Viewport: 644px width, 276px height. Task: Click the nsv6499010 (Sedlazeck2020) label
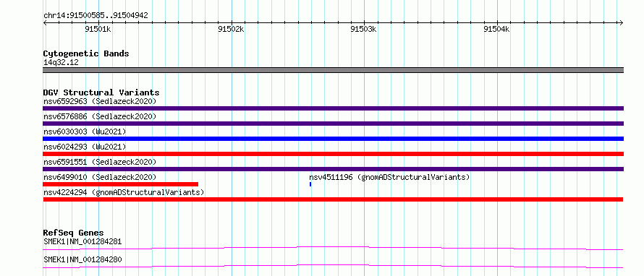pos(100,177)
